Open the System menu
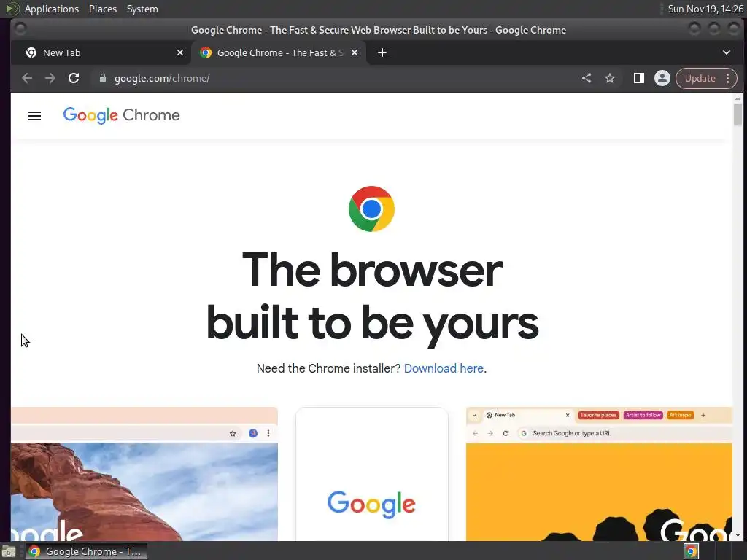Image resolution: width=747 pixels, height=560 pixels. click(x=142, y=9)
